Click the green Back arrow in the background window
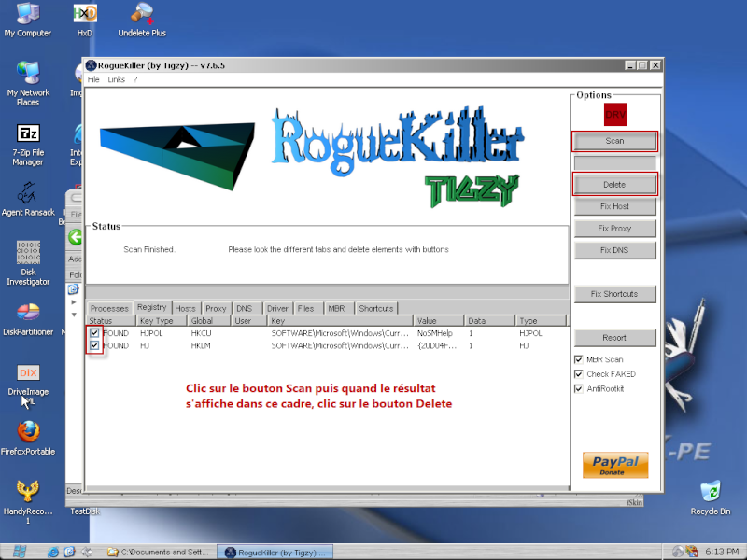Screen dimensions: 747x560 pyautogui.click(x=75, y=237)
